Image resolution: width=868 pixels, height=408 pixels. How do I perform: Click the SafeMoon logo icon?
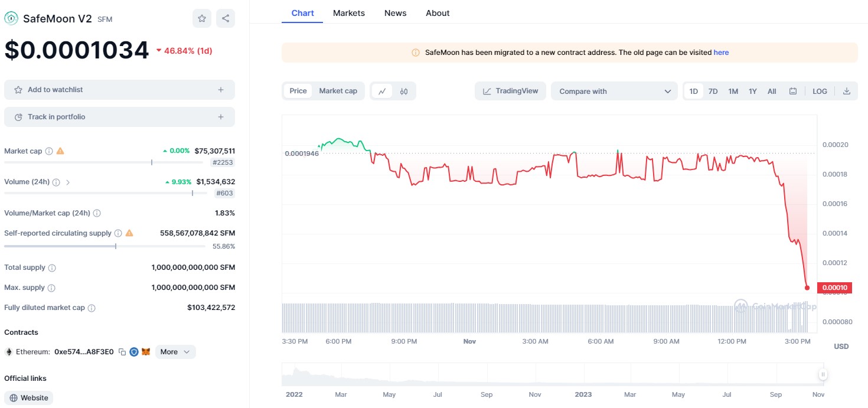pos(11,18)
